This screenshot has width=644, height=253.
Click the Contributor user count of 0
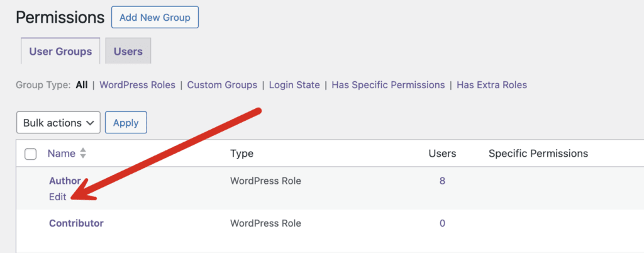coord(442,223)
